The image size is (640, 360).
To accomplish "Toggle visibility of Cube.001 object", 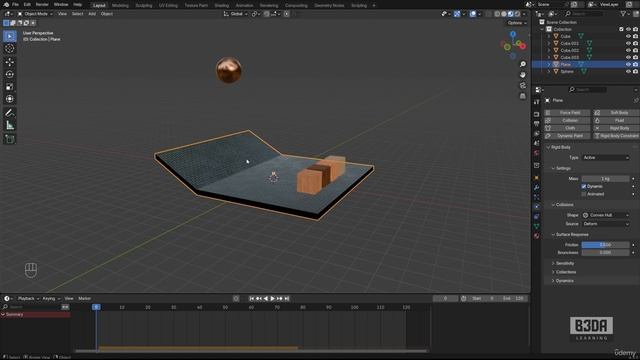I will pos(628,43).
